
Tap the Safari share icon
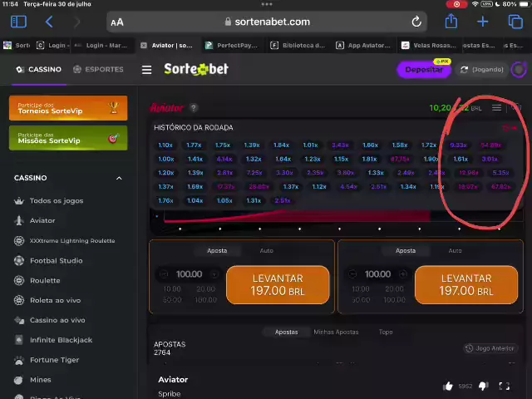451,22
